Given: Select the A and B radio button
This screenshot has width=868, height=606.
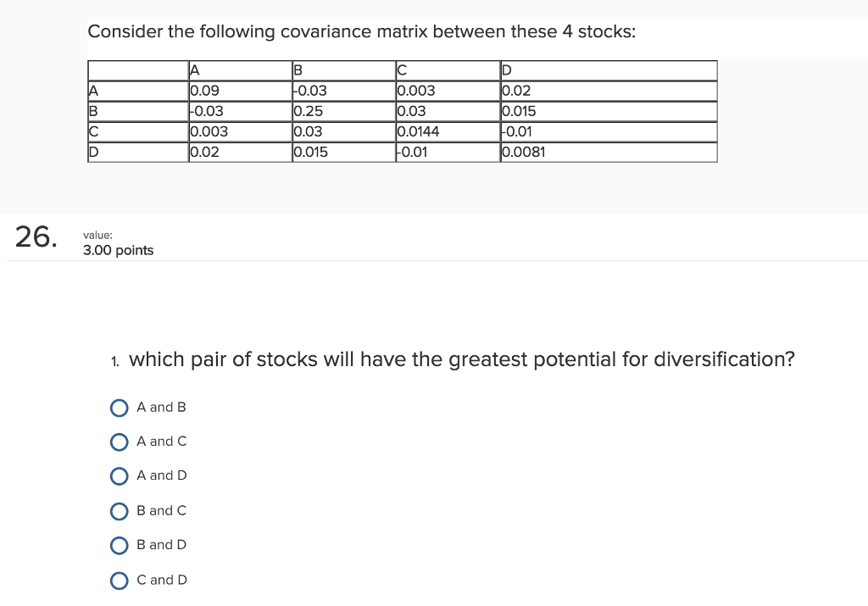Looking at the screenshot, I should click(x=119, y=408).
